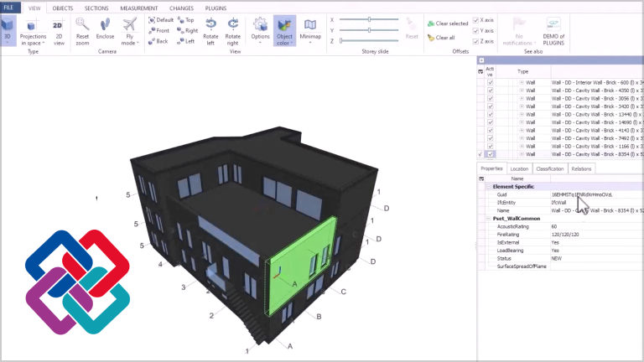This screenshot has height=362, width=644.
Task: Toggle the Z axis checkbox
Action: click(475, 41)
